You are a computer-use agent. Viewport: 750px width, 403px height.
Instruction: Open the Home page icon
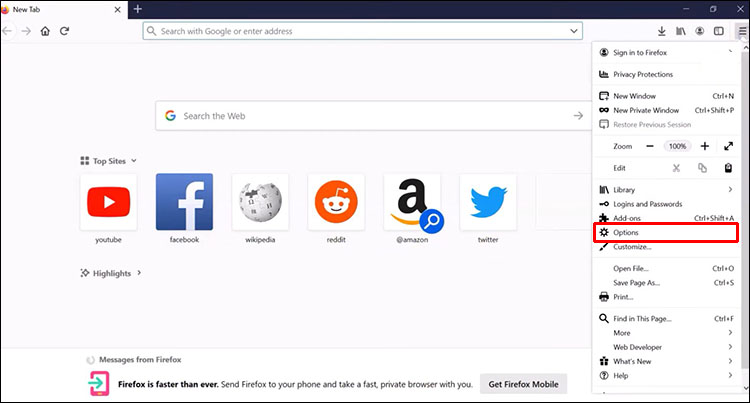[x=45, y=31]
